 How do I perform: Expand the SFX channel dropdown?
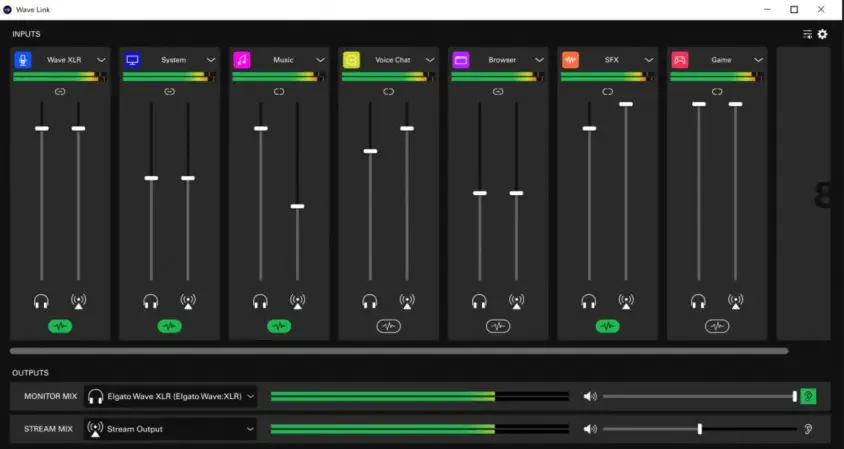(649, 60)
